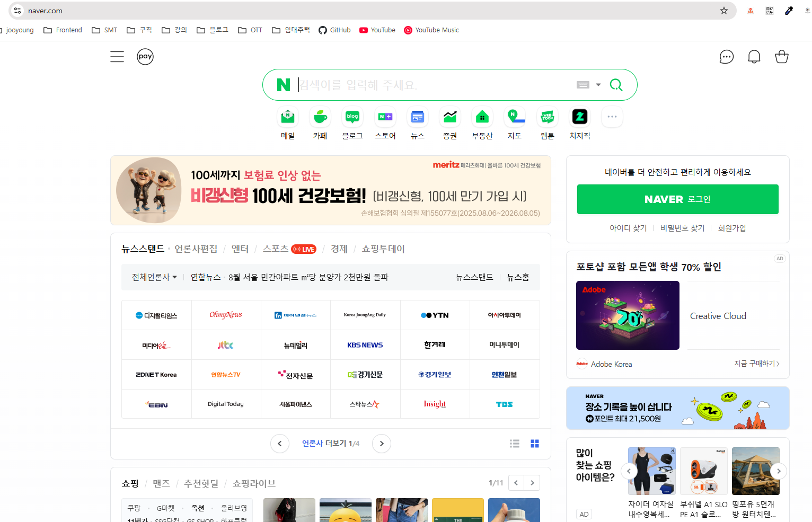This screenshot has width=812, height=522.
Task: Open the SMT bookmarks folder
Action: pos(104,30)
